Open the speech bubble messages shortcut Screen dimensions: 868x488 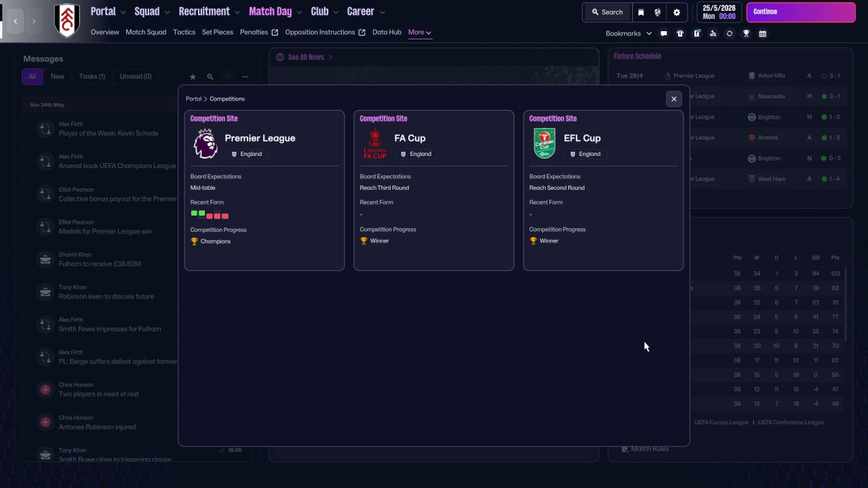coord(664,33)
